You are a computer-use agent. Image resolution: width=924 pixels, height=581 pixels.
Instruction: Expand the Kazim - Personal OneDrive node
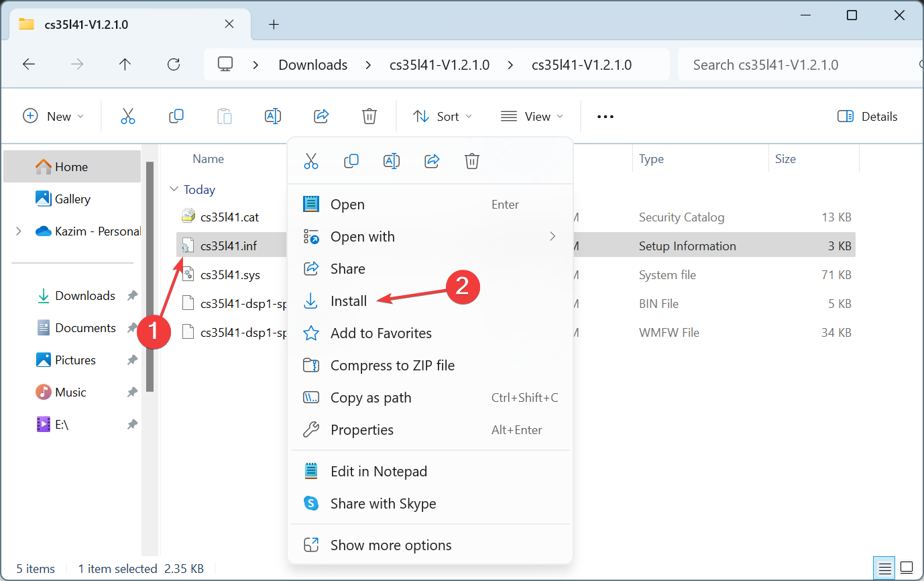19,231
